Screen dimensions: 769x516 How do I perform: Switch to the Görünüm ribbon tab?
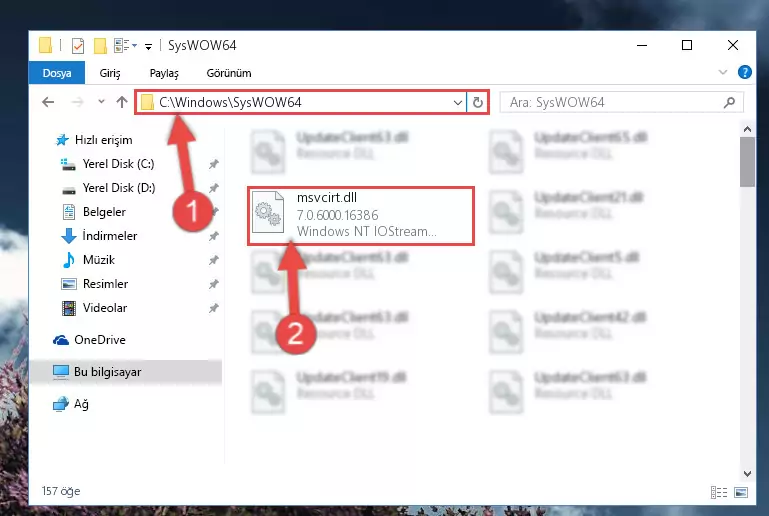click(x=229, y=73)
